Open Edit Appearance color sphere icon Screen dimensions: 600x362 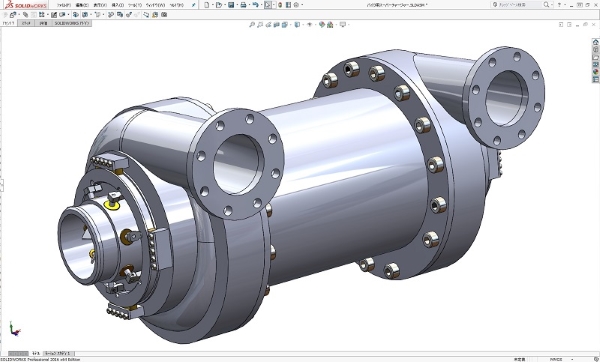(322, 24)
